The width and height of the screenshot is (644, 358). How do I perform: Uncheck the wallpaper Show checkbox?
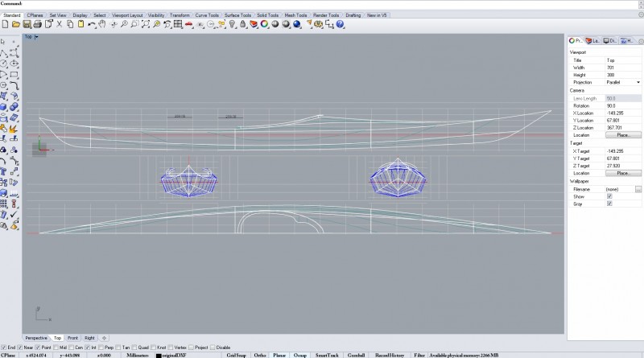pyautogui.click(x=609, y=195)
